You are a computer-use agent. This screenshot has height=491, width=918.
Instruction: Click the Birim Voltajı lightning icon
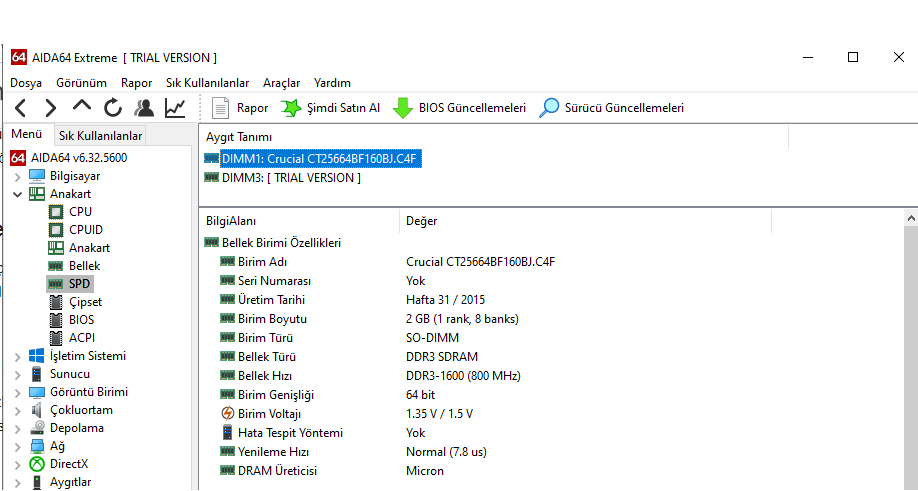point(227,414)
